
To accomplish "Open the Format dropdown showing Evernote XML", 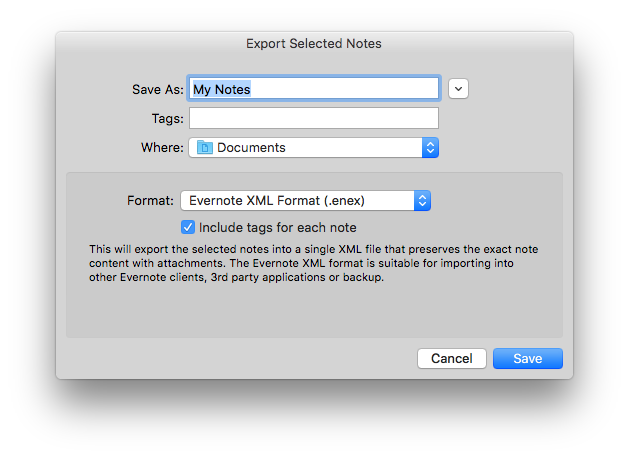I will pyautogui.click(x=306, y=201).
